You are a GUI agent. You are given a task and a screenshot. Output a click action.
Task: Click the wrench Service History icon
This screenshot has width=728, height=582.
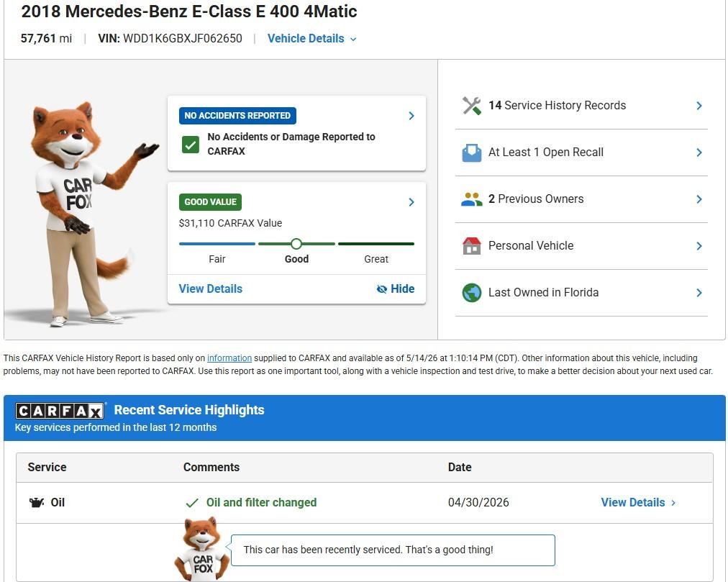[x=472, y=106]
